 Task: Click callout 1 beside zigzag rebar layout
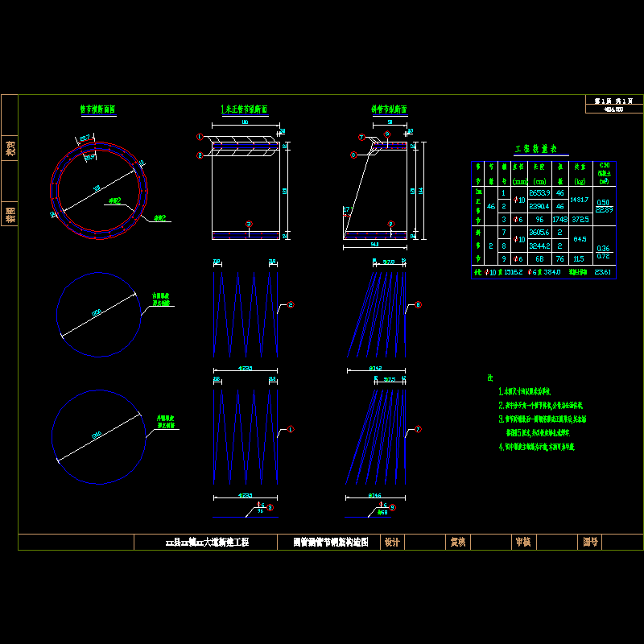click(x=291, y=429)
